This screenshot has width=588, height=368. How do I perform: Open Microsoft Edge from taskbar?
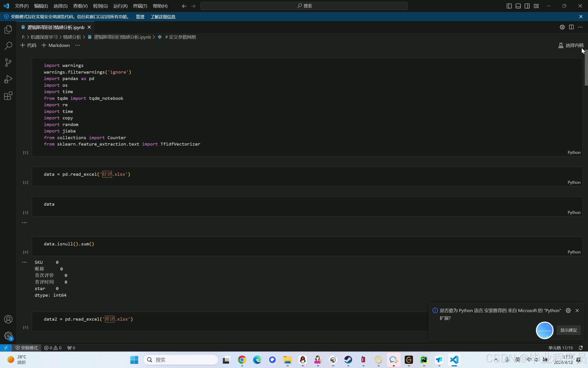pyautogui.click(x=257, y=360)
